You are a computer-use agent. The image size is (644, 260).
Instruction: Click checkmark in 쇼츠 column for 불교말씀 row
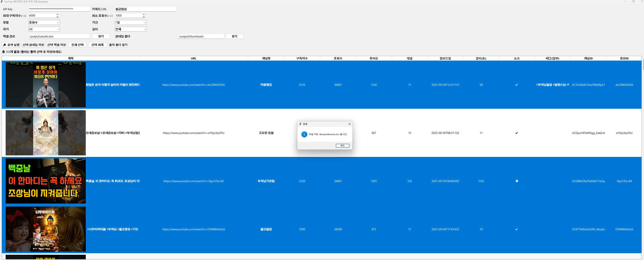[516, 229]
